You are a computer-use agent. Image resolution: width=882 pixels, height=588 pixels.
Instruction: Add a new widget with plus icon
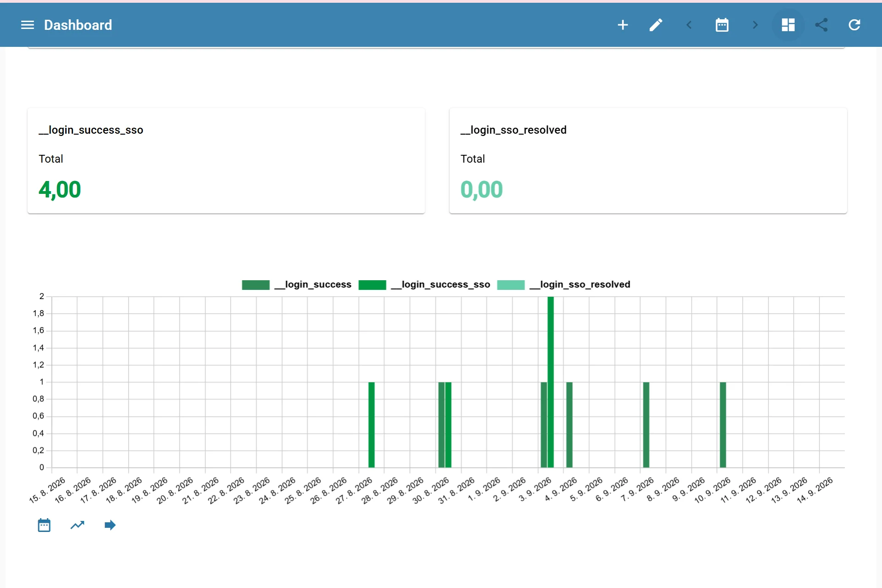(x=622, y=25)
